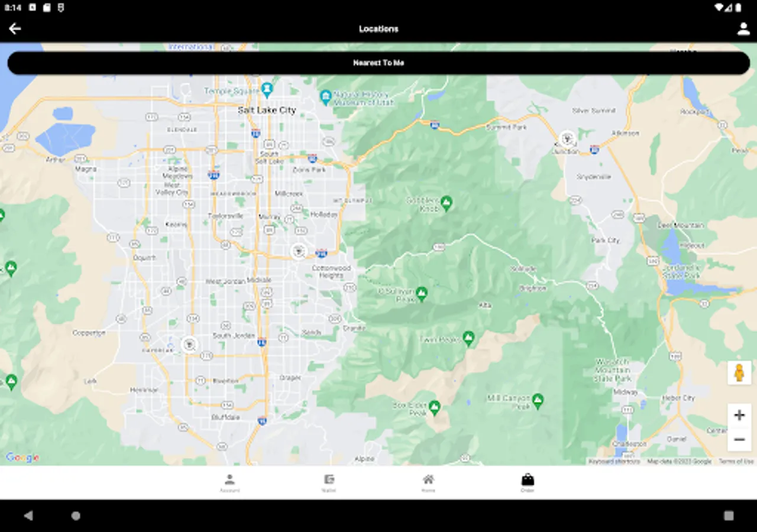The height and width of the screenshot is (532, 757).
Task: Click the Heber City map label
Action: 679,398
